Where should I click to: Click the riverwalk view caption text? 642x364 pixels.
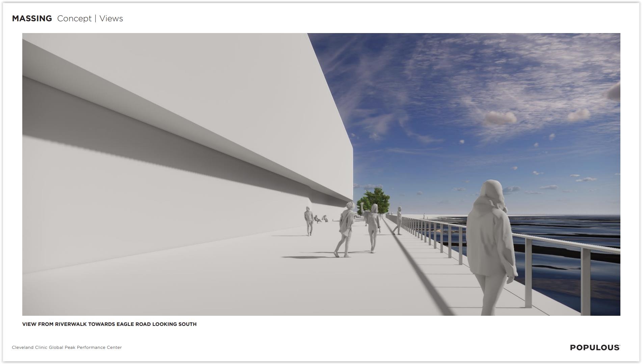[x=109, y=324]
